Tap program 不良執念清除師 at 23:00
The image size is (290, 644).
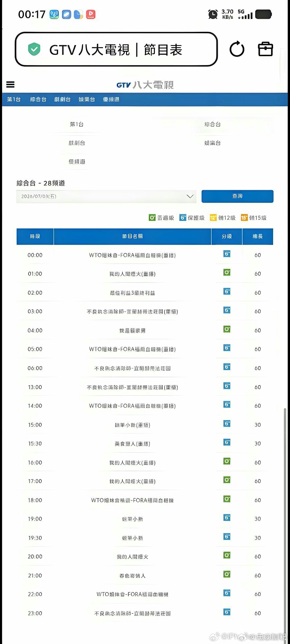point(132,614)
